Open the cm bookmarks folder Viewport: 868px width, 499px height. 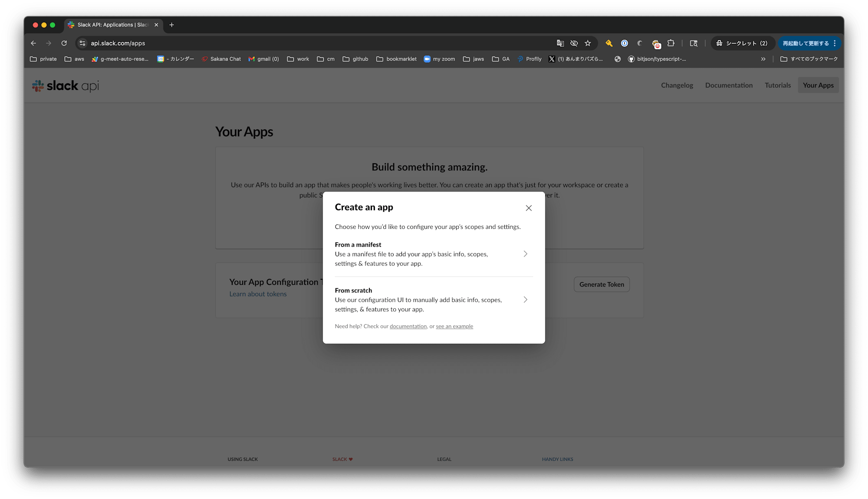326,59
